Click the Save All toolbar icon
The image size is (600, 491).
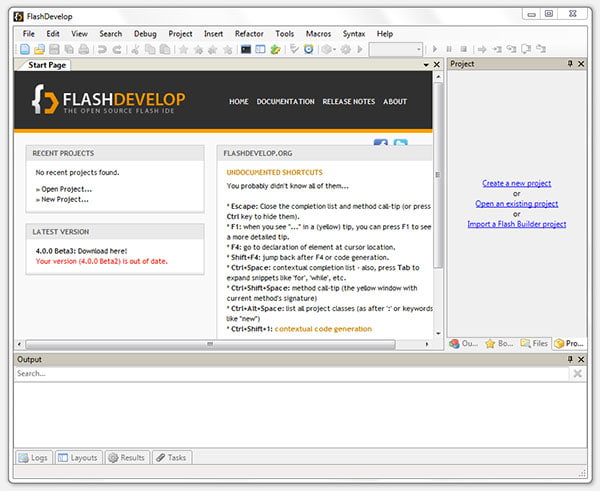point(69,49)
